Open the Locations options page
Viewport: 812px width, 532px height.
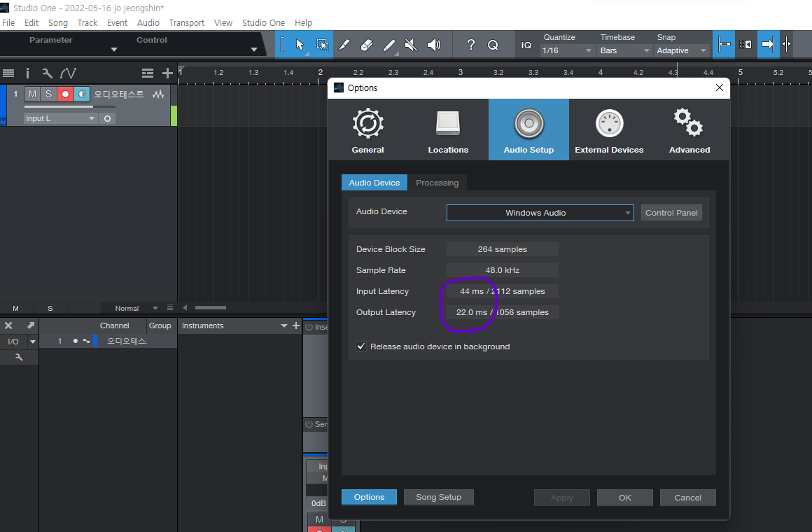pyautogui.click(x=448, y=130)
